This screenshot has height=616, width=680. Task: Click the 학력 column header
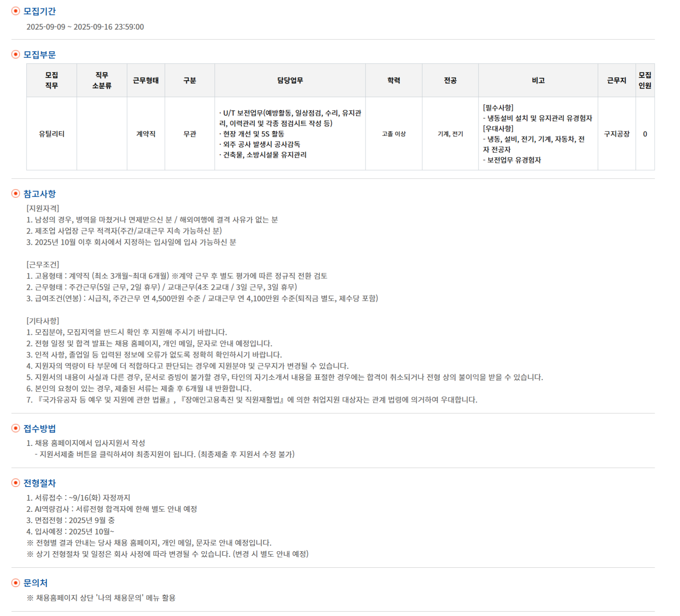394,80
